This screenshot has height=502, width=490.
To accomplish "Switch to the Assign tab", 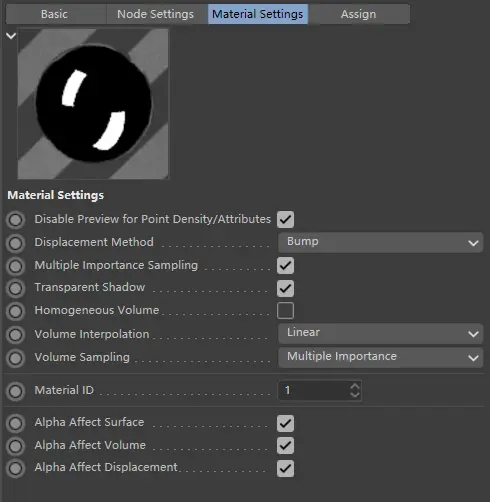I will point(358,14).
